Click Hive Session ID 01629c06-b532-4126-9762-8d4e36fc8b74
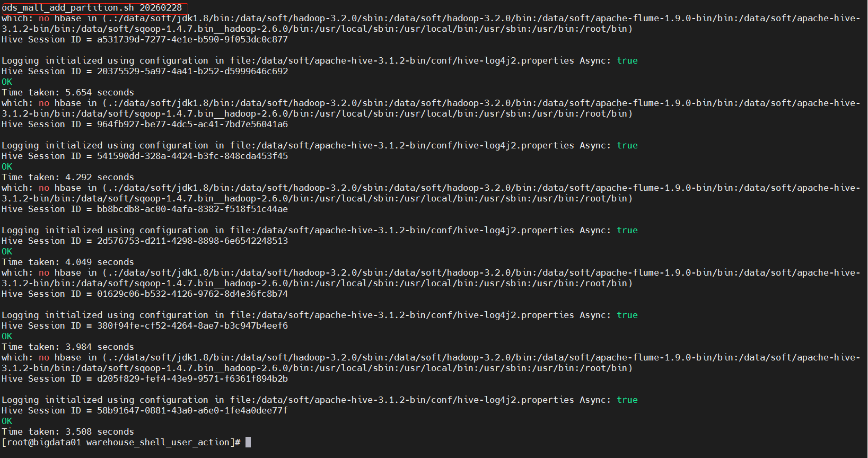This screenshot has height=458, width=868. [145, 294]
